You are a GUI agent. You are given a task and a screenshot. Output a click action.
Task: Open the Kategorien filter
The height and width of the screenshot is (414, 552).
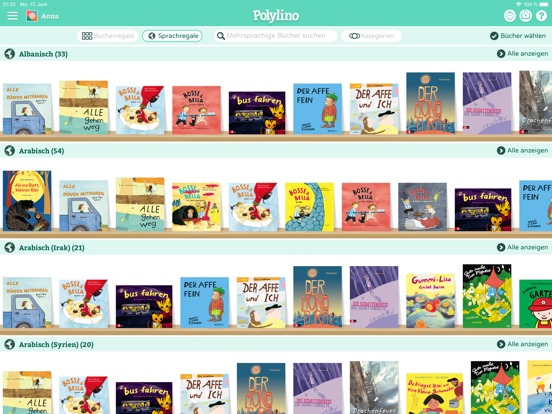[371, 36]
